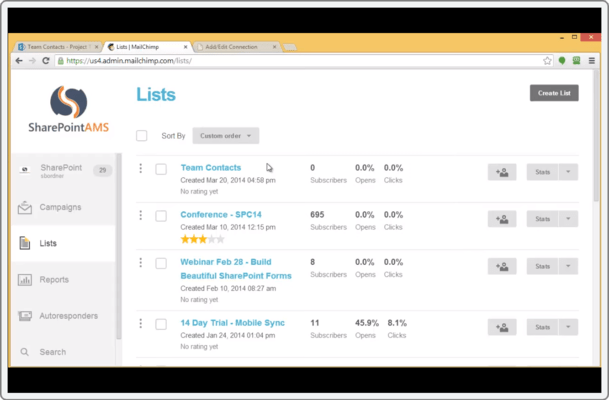This screenshot has width=609, height=400.
Task: Open the Chrome hamburger menu
Action: pyautogui.click(x=592, y=61)
